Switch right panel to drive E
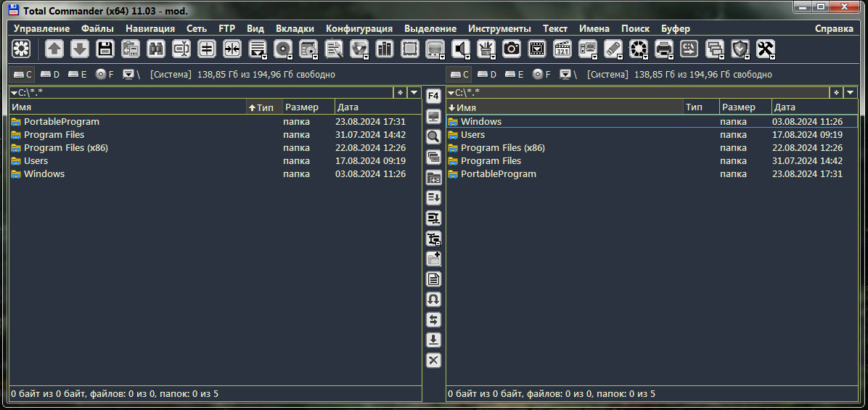The width and height of the screenshot is (868, 410). pos(514,74)
